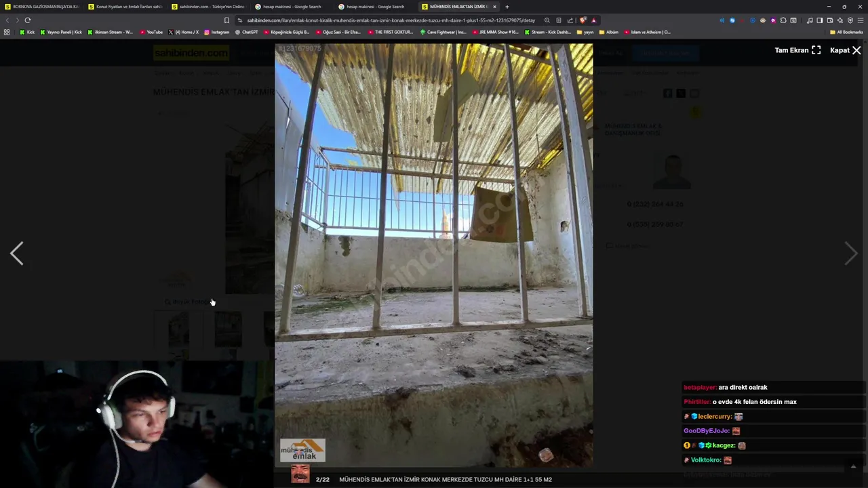The height and width of the screenshot is (488, 868).
Task: Expand the Albüm bookmarks folder
Action: click(x=609, y=32)
